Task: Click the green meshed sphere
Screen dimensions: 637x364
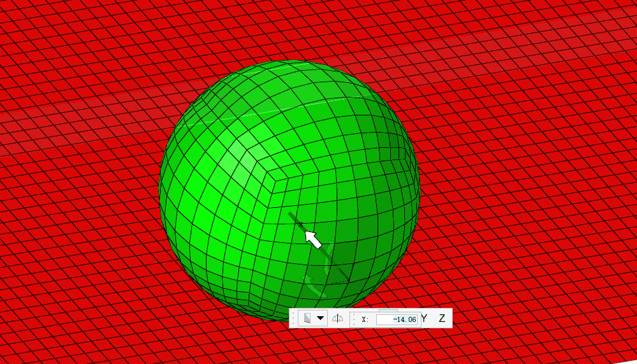Action: coord(289,190)
